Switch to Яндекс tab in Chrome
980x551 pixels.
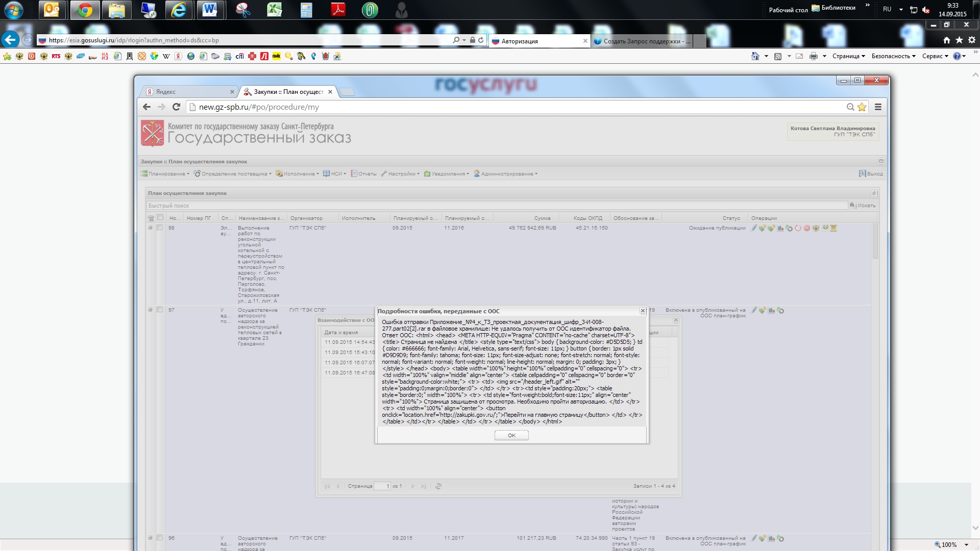190,92
